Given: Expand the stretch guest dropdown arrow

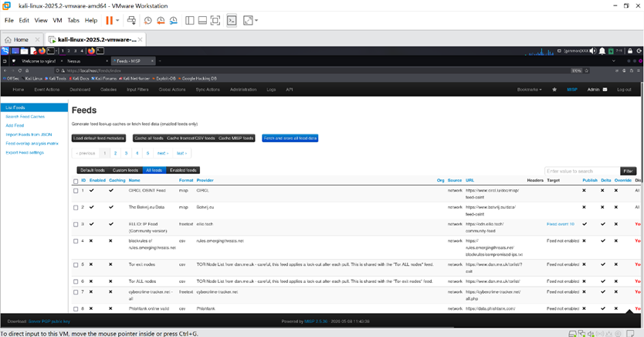Looking at the screenshot, I should coord(256,20).
